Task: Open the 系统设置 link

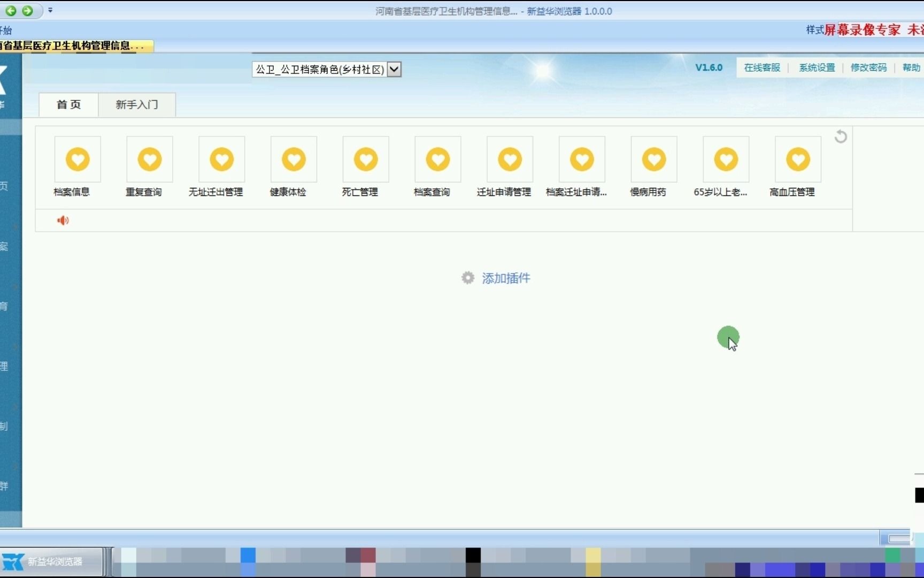Action: 817,67
